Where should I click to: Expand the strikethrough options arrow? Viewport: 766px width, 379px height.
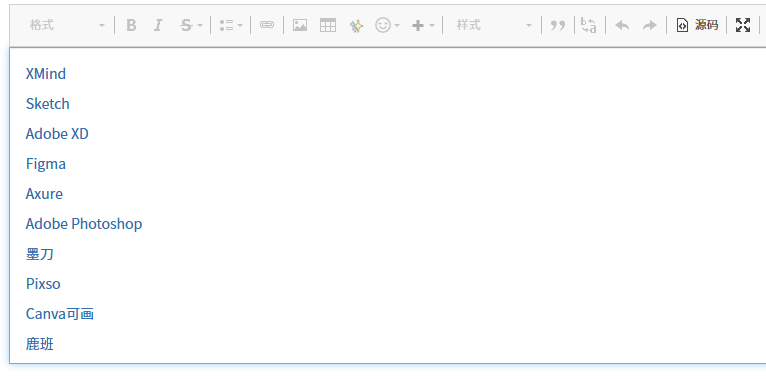tap(200, 25)
